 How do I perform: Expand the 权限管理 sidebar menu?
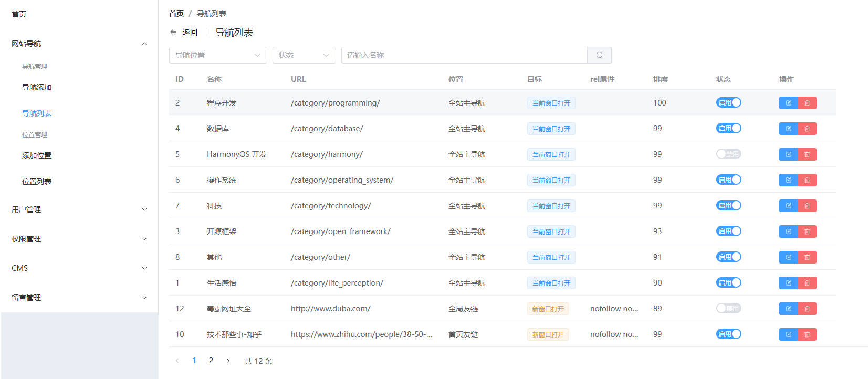pyautogui.click(x=79, y=239)
